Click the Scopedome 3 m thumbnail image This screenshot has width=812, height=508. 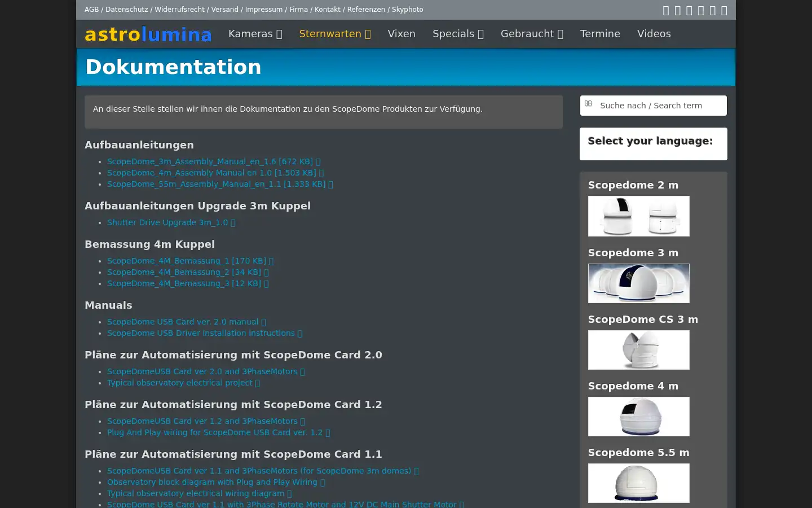pos(638,283)
